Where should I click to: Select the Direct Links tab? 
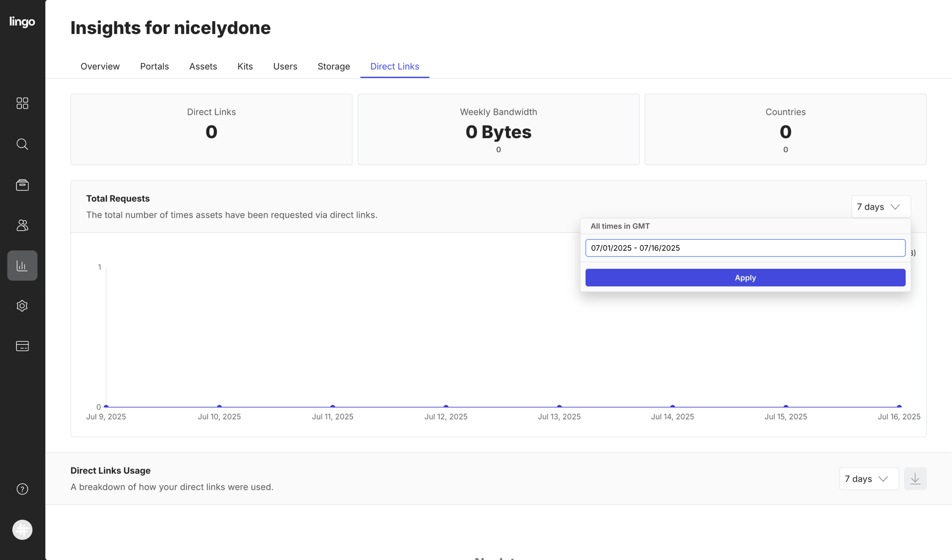(395, 66)
